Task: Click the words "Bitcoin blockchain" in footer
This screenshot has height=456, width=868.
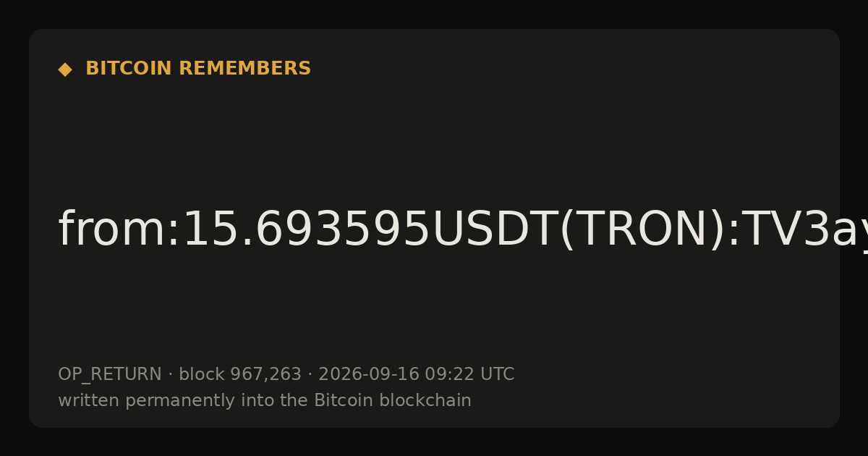Action: tap(393, 400)
